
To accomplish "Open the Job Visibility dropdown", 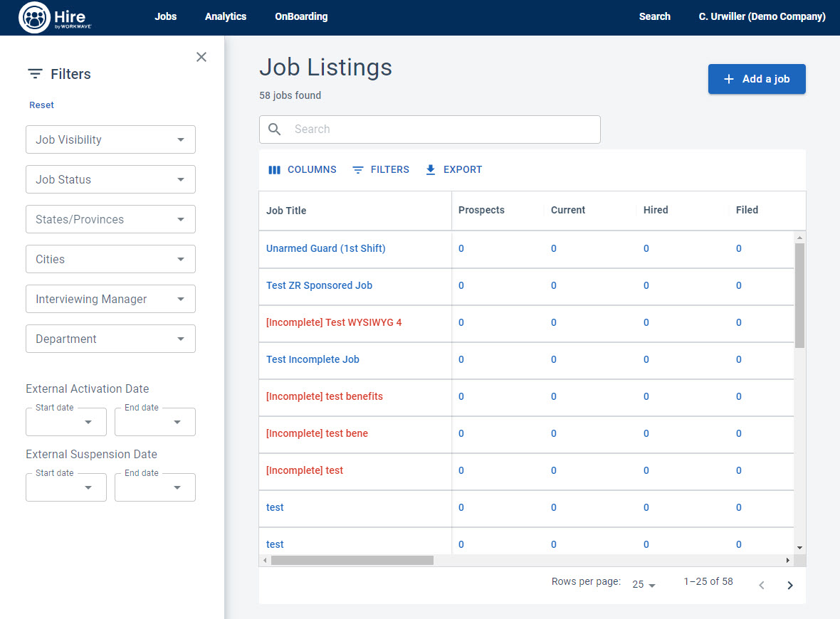I will tap(110, 139).
